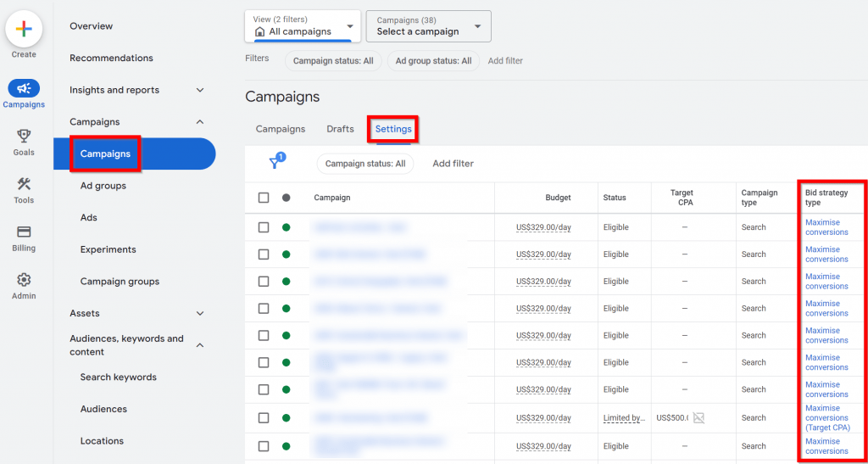The height and width of the screenshot is (464, 868).
Task: Open the Campaigns megaphone icon in rail
Action: [24, 88]
